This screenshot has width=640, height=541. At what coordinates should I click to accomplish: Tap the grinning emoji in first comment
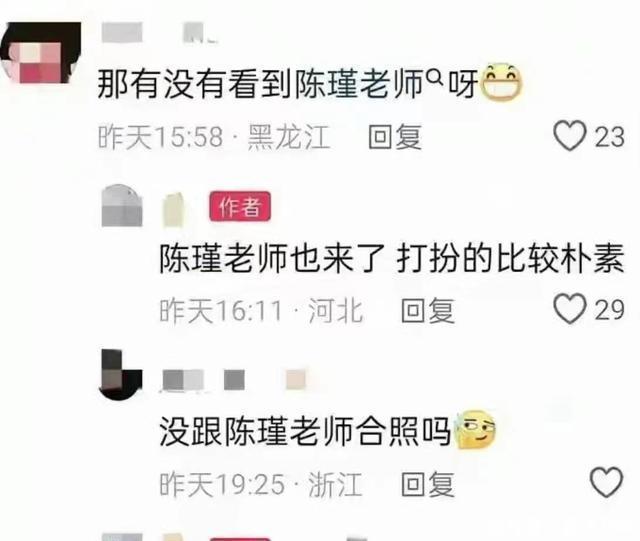[502, 82]
